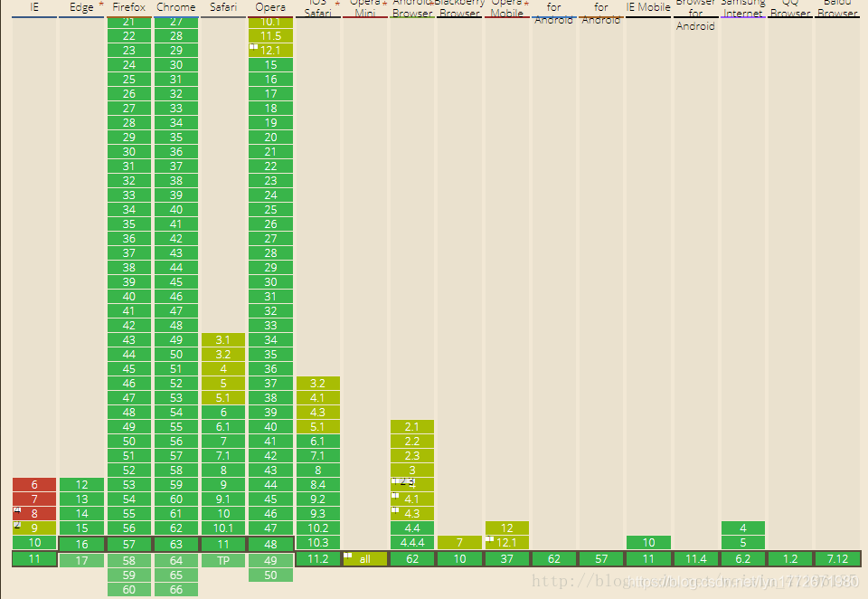The width and height of the screenshot is (868, 599).
Task: Click the 7.12 current version cell
Action: coord(837,558)
